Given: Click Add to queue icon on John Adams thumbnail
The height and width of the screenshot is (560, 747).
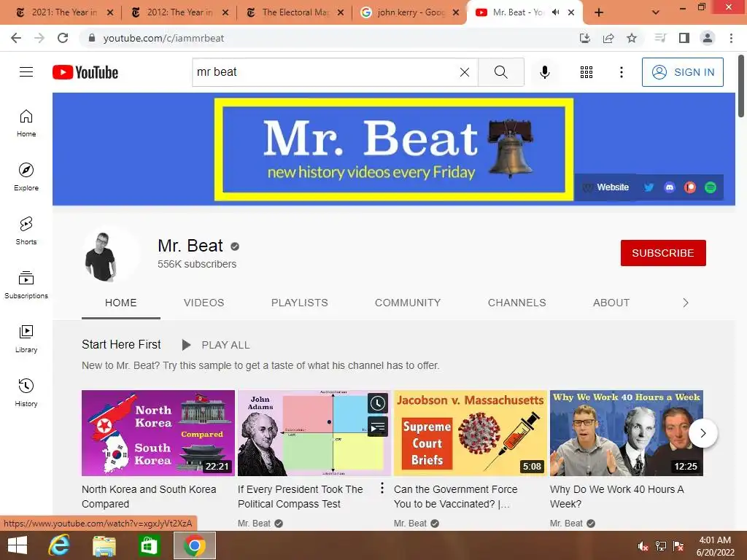Looking at the screenshot, I should (378, 427).
